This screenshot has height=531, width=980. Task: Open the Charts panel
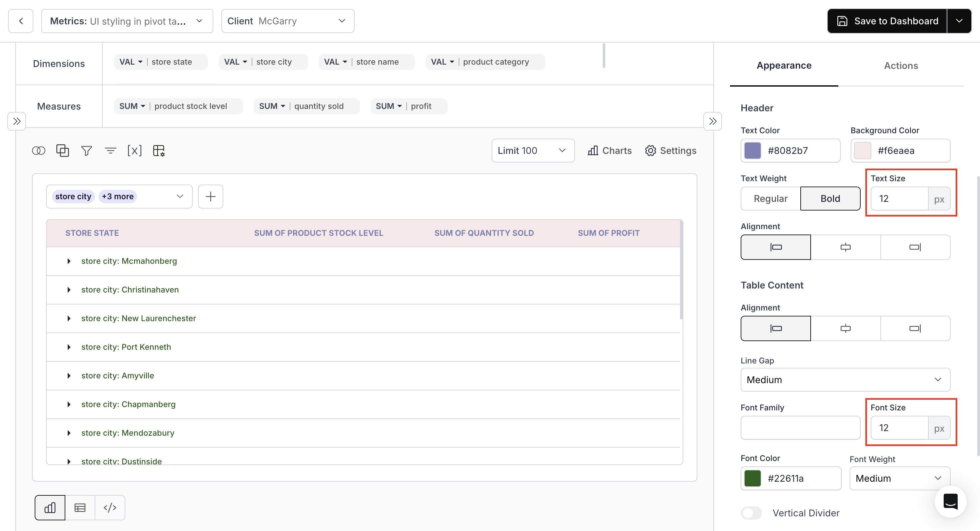point(609,151)
